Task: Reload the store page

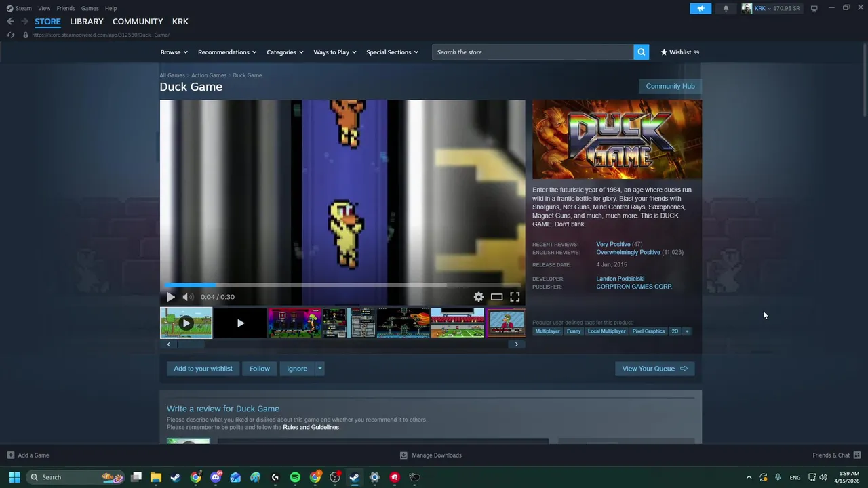Action: point(11,35)
